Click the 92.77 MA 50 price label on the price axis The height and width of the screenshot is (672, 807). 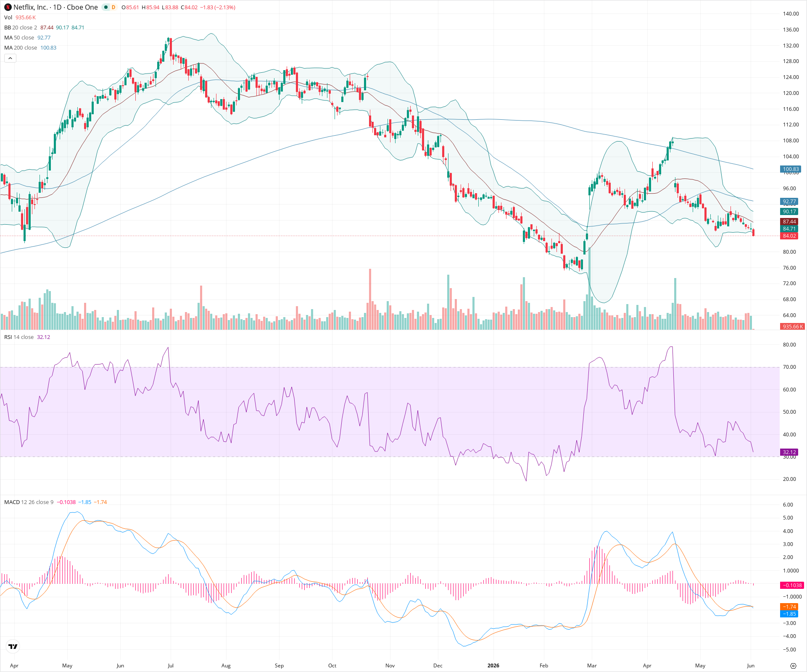(789, 202)
